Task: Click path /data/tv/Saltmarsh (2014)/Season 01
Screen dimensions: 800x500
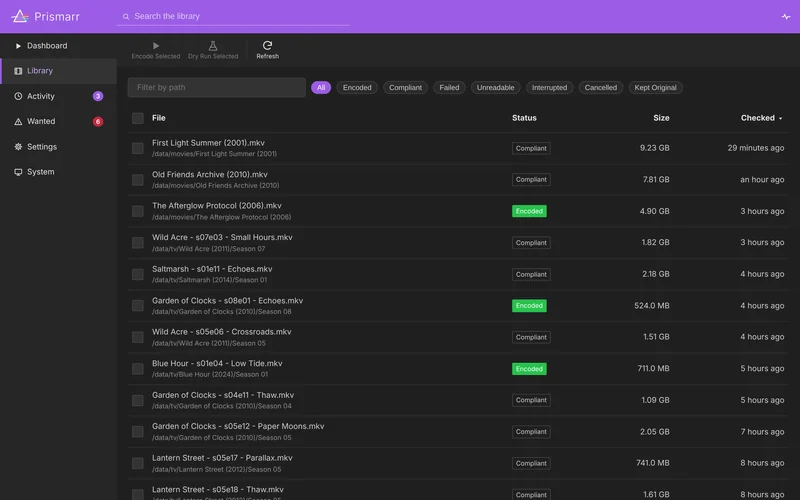Action: click(x=209, y=280)
